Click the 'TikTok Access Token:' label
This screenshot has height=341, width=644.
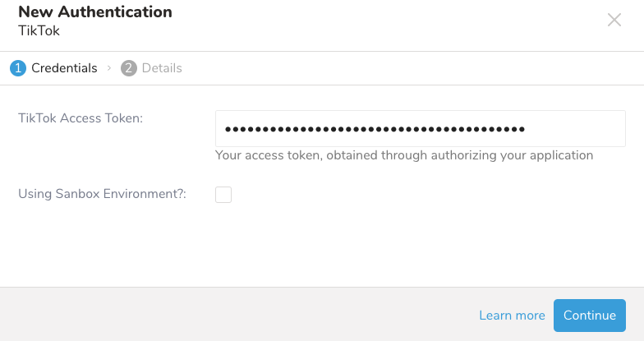[80, 118]
